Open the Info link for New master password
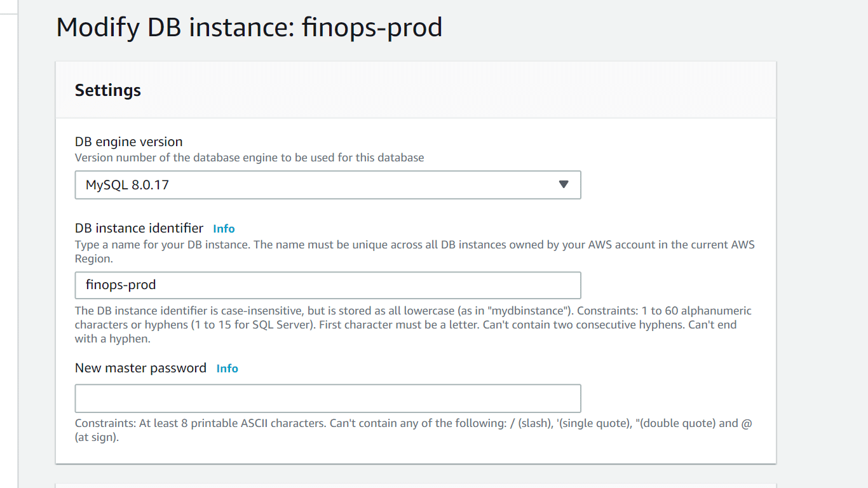Image resolution: width=868 pixels, height=488 pixels. coord(227,368)
